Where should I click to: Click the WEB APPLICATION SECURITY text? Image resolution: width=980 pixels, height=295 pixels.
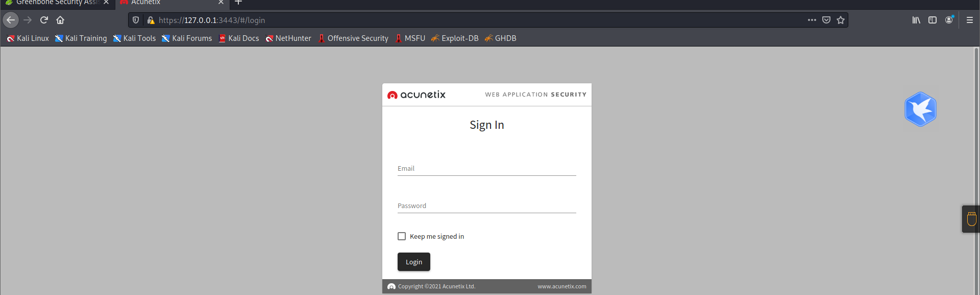535,95
